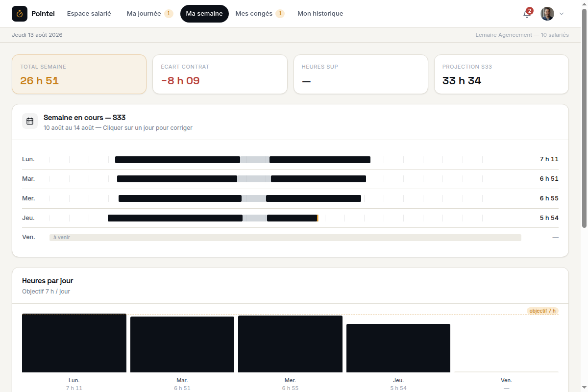This screenshot has width=588, height=392.
Task: Select the Ma semaine tab
Action: tap(204, 14)
